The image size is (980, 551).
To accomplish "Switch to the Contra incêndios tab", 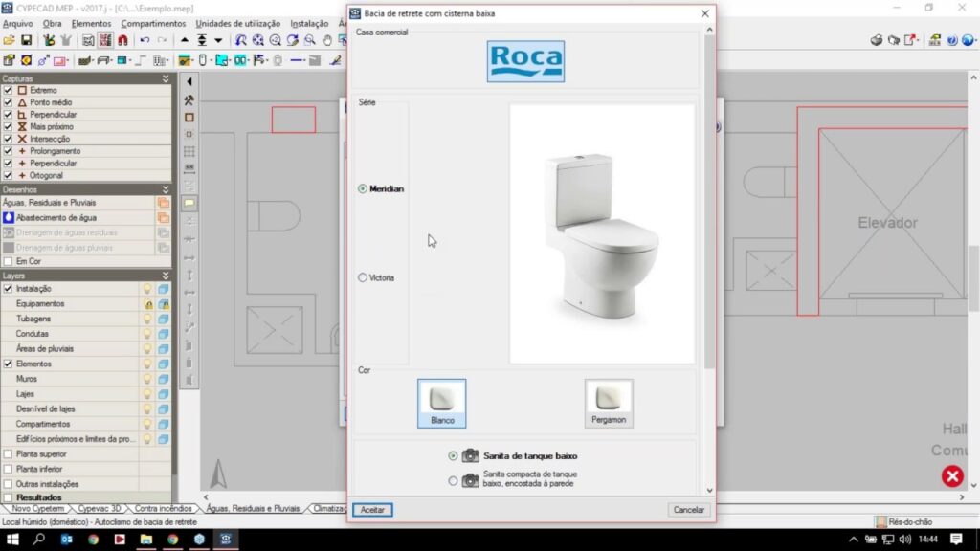I will click(x=163, y=509).
